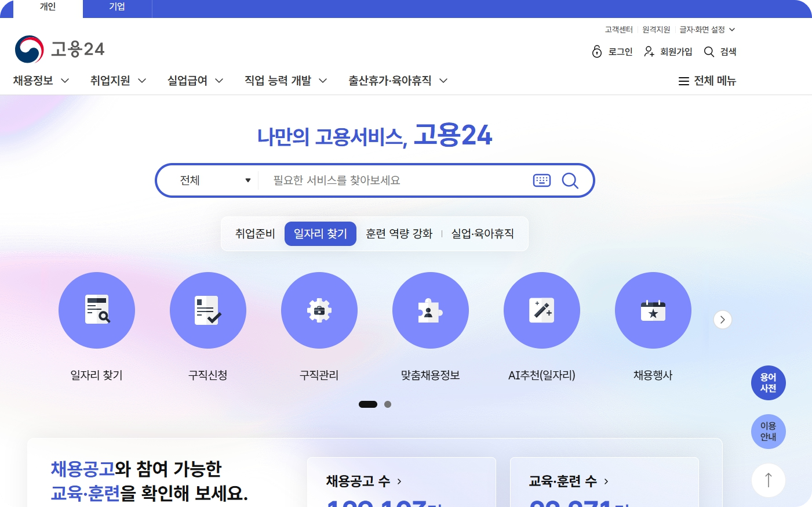The height and width of the screenshot is (507, 812).
Task: Open the 구직관리 circle icon
Action: [x=319, y=310]
